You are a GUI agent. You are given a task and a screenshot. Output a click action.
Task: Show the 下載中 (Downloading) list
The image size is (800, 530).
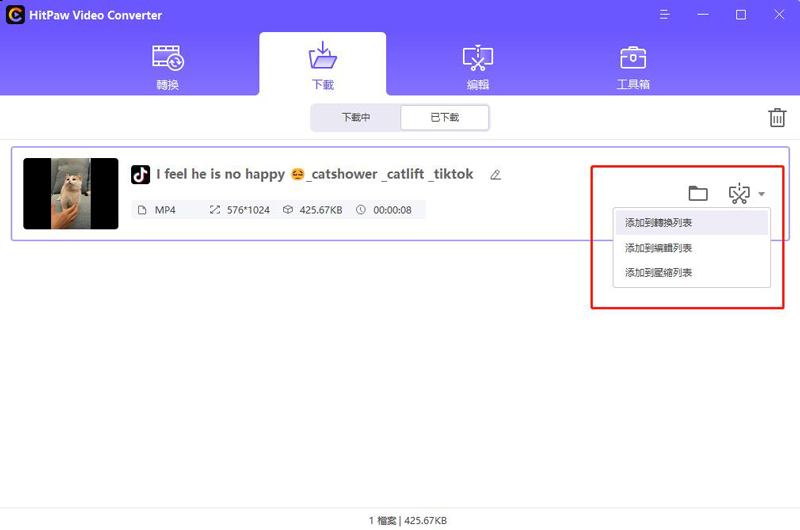[356, 117]
